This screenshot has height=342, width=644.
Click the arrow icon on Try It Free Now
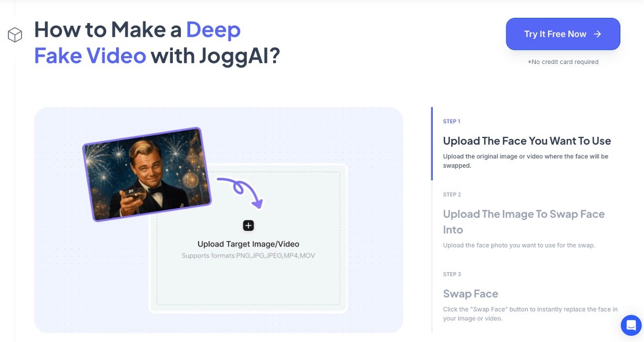tap(597, 34)
